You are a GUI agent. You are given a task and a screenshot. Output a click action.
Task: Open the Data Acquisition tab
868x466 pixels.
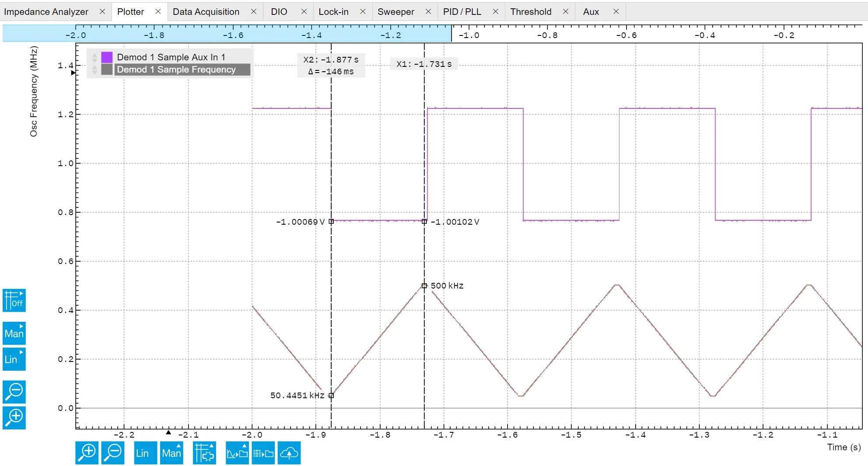[206, 12]
